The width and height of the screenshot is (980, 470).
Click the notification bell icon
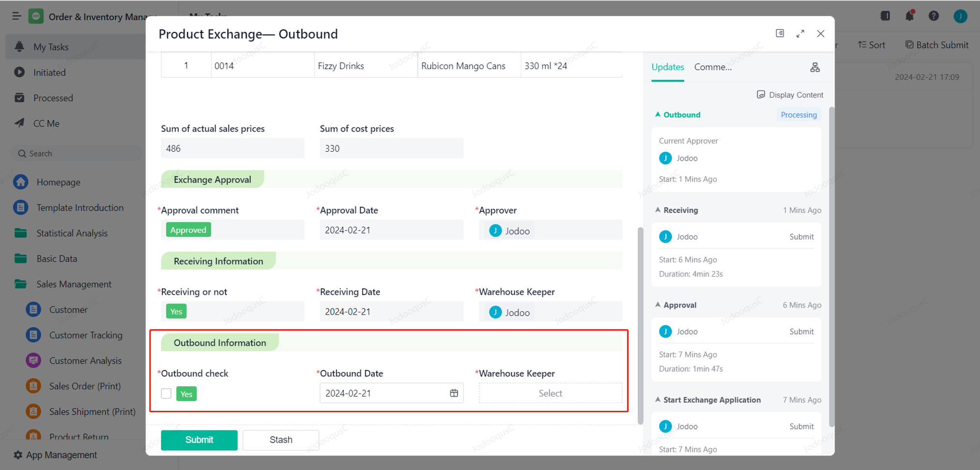[909, 16]
